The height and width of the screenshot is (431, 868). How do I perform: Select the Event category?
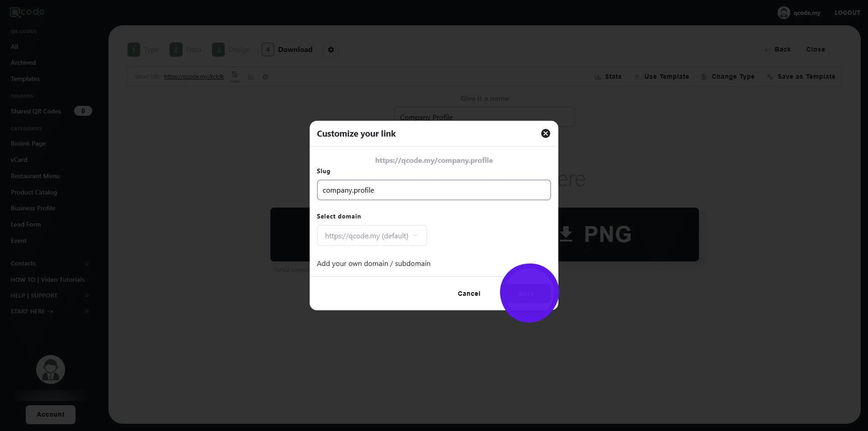point(19,241)
